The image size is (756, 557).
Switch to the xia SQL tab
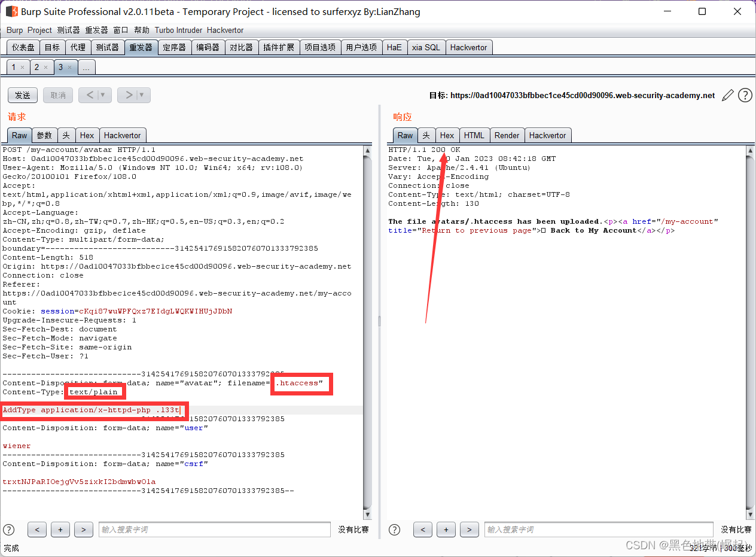(426, 47)
